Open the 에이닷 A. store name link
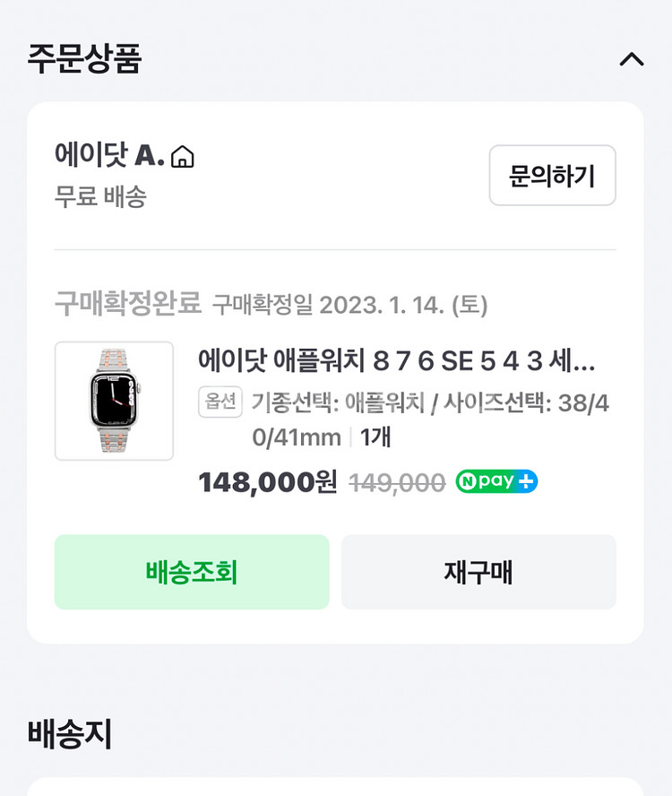672x796 pixels. coord(109,156)
